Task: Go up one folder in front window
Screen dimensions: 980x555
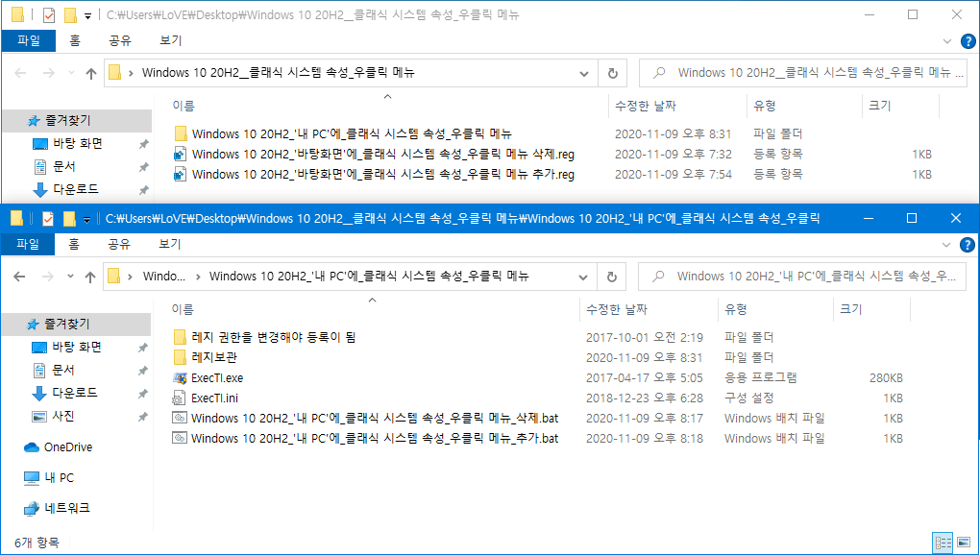Action: 90,277
